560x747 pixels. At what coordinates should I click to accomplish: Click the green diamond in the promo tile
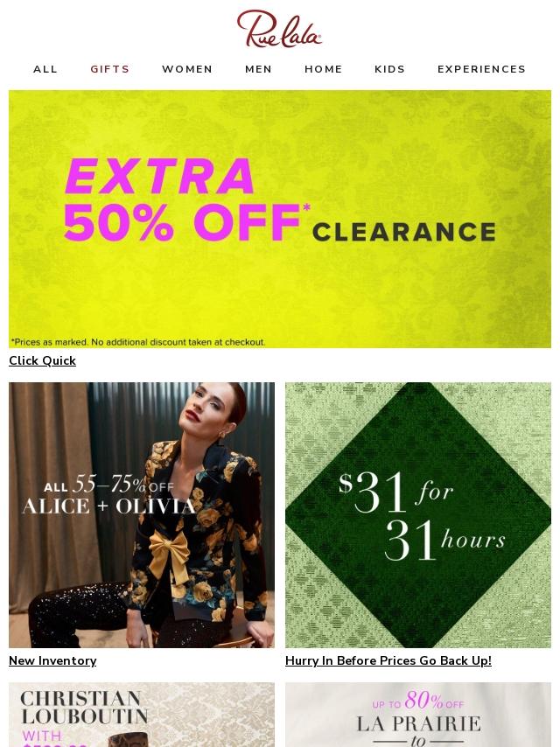[x=418, y=515]
